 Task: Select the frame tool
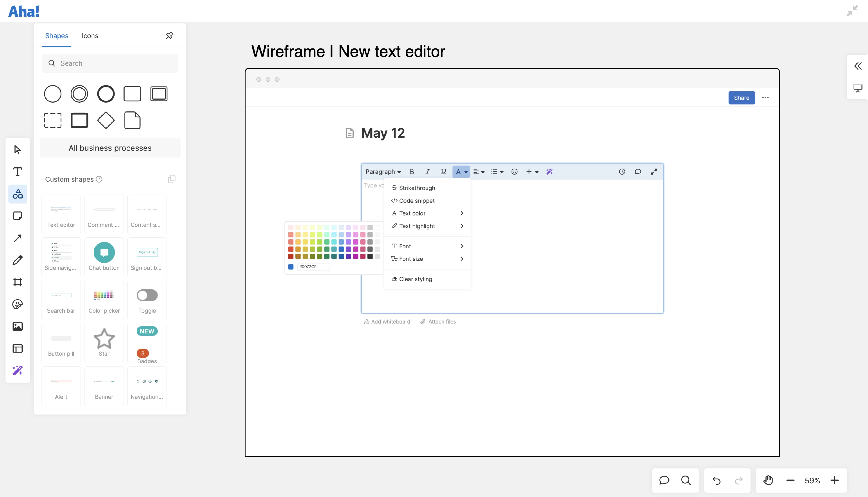click(17, 282)
